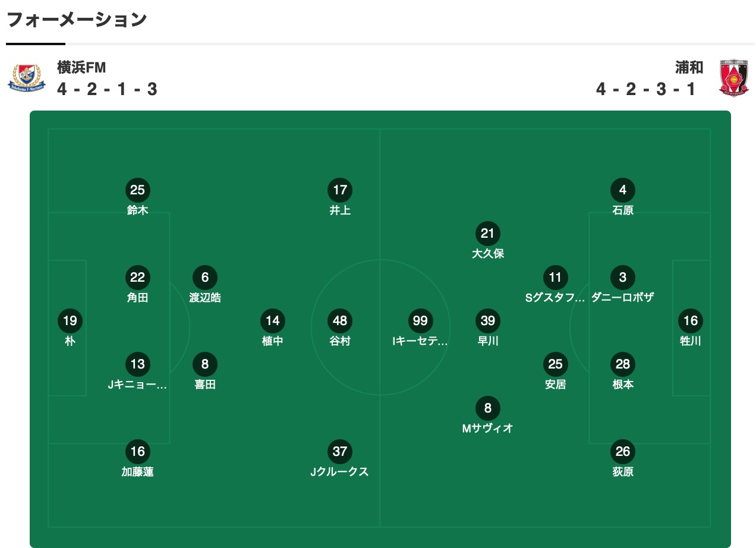Image resolution: width=756 pixels, height=548 pixels.
Task: Open the 横浜FM team name link
Action: (81, 67)
